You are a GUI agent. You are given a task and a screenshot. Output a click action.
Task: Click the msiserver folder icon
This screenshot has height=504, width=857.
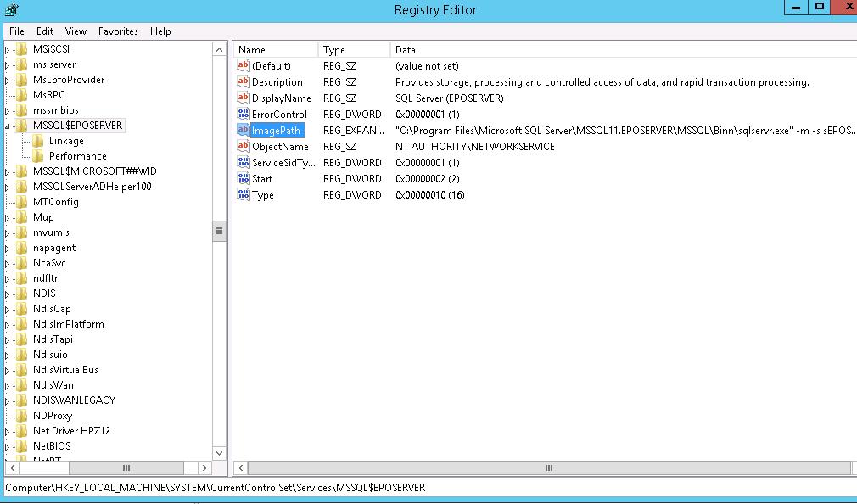coord(22,64)
